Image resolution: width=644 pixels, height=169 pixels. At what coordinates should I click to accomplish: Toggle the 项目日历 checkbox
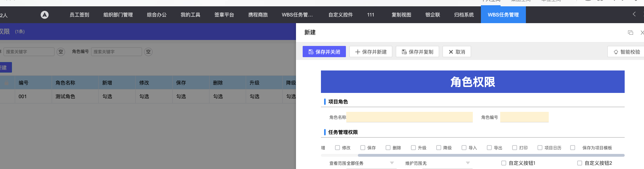tap(540, 148)
